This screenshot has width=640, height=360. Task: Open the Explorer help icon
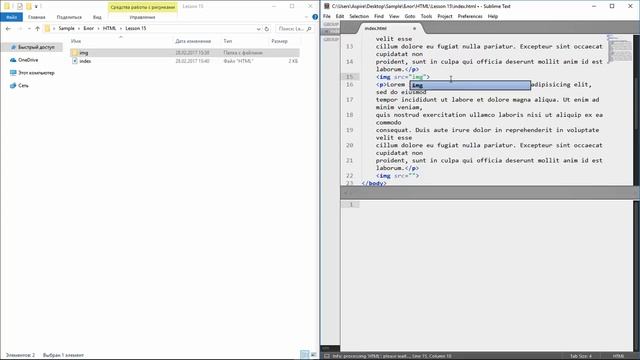pos(315,17)
